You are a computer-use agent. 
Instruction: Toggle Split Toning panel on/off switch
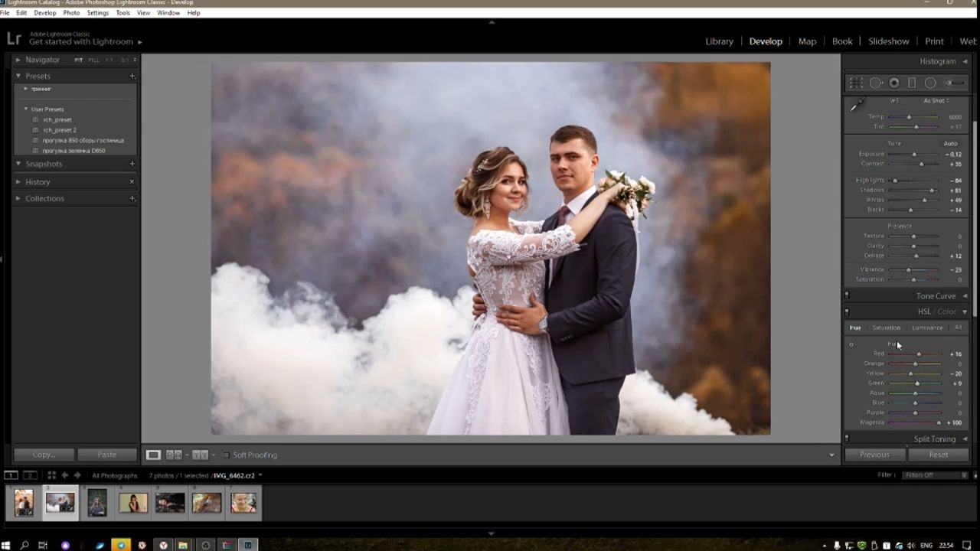click(x=847, y=439)
